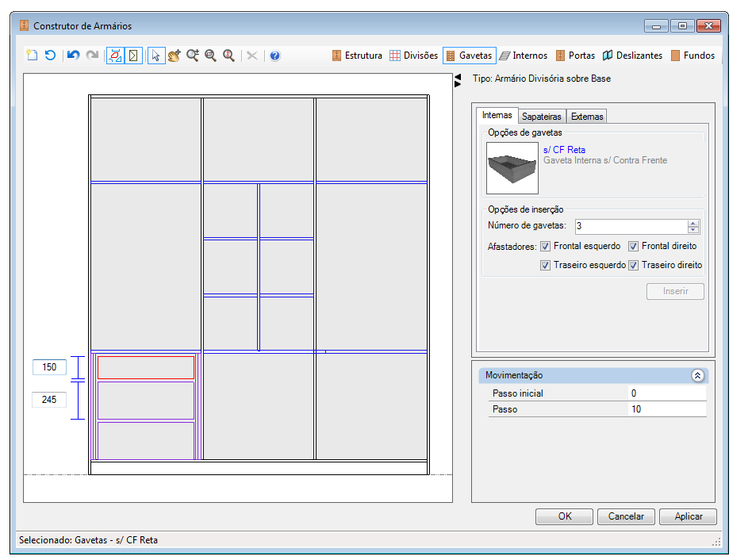
Task: Click the application icon in the title bar
Action: tap(24, 25)
